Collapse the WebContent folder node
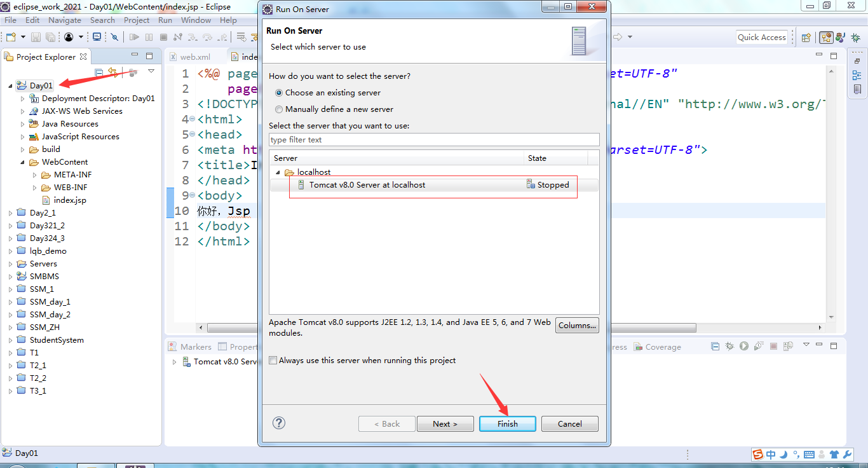The image size is (868, 468). click(x=23, y=162)
